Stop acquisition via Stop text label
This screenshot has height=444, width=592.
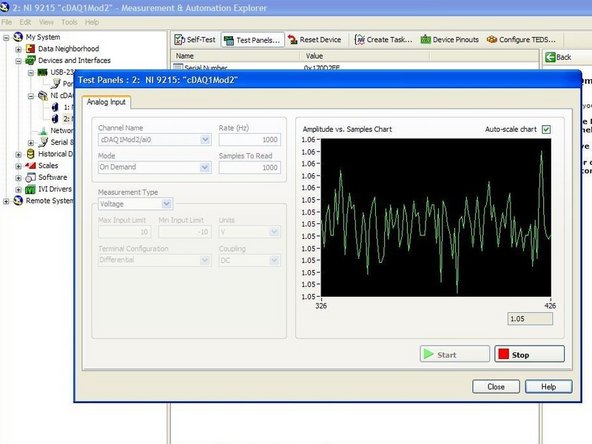(x=520, y=355)
